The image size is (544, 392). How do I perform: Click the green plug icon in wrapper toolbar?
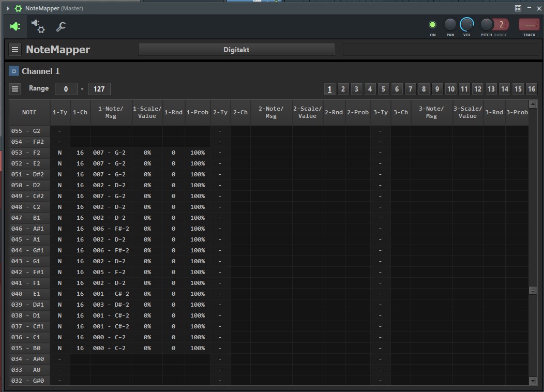[15, 26]
